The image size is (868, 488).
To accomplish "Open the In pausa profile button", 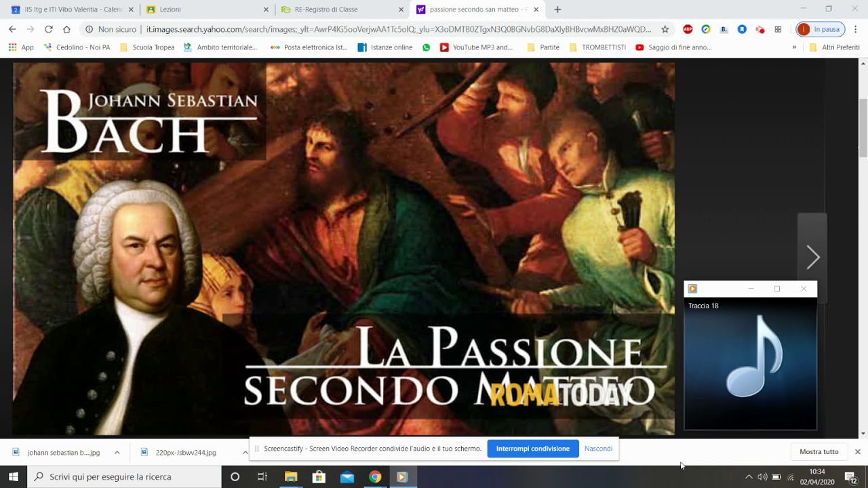I will pyautogui.click(x=821, y=29).
